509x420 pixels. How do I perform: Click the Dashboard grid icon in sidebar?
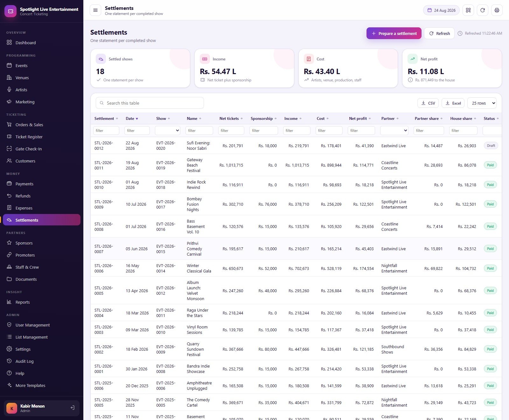tap(9, 43)
